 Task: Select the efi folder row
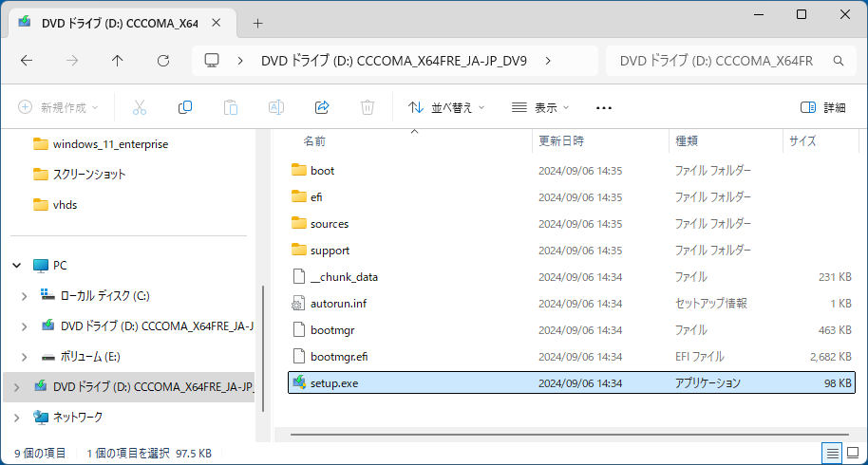tap(572, 196)
